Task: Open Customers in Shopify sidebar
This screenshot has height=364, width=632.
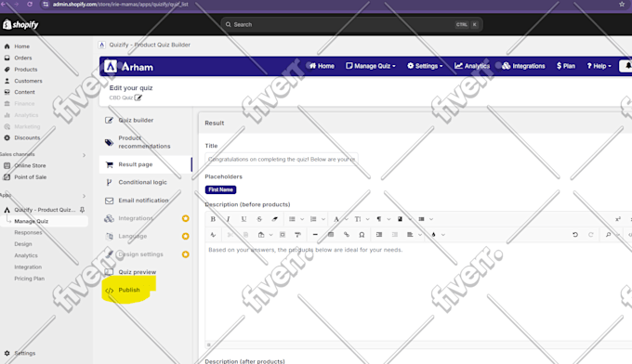Action: click(28, 81)
